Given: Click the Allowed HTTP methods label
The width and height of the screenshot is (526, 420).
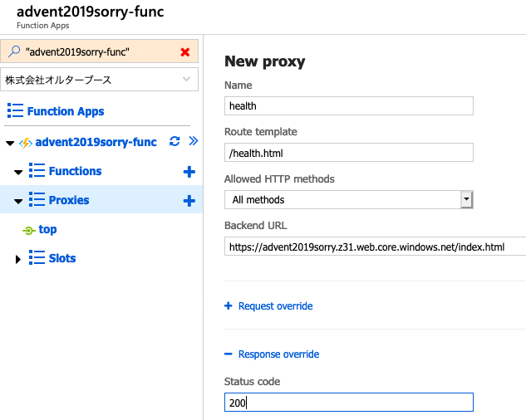Looking at the screenshot, I should pyautogui.click(x=279, y=179).
